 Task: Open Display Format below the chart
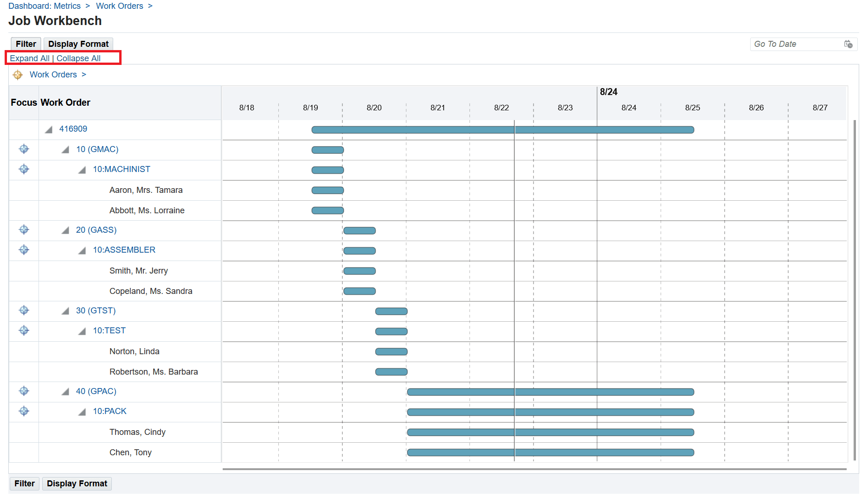pos(77,484)
